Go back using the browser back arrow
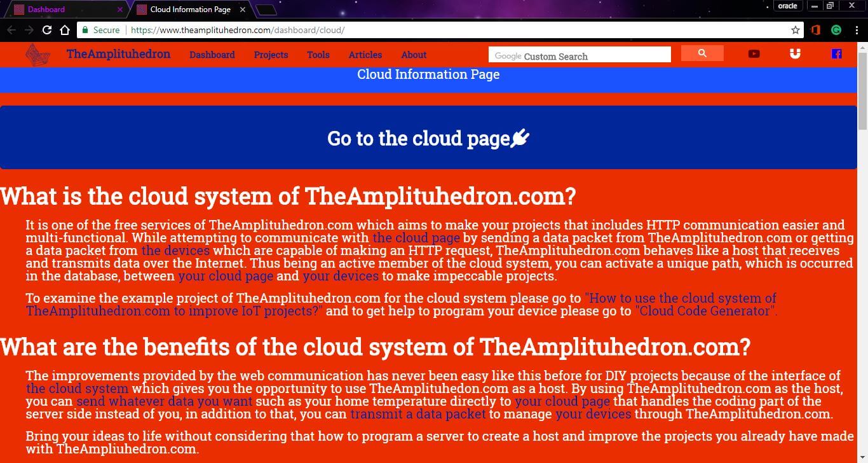Image resolution: width=868 pixels, height=463 pixels. tap(11, 30)
